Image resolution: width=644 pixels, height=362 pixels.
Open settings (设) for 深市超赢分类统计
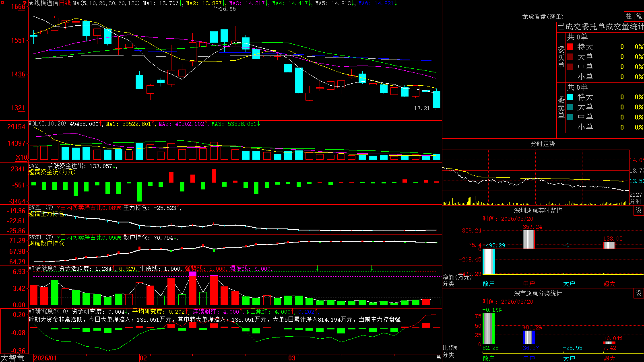tap(639, 293)
